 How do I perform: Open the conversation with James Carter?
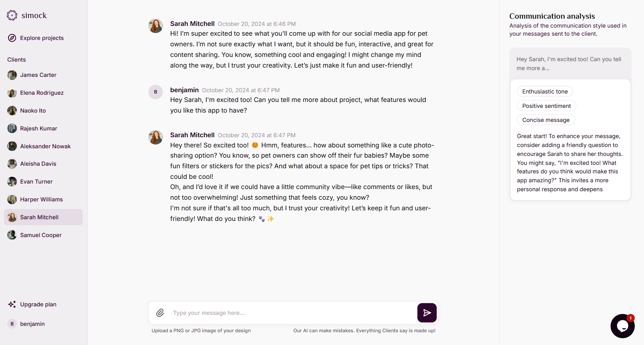point(38,75)
